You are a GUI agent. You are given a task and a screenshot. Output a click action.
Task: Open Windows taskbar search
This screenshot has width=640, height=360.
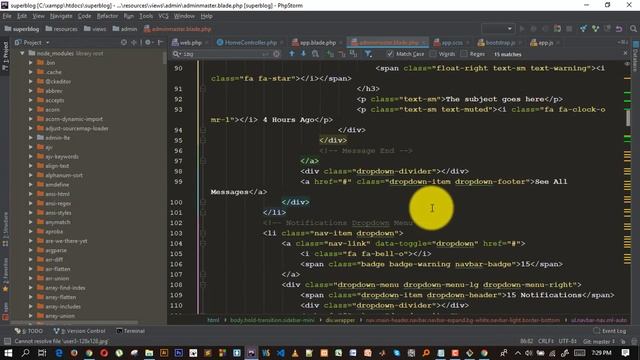click(x=25, y=353)
